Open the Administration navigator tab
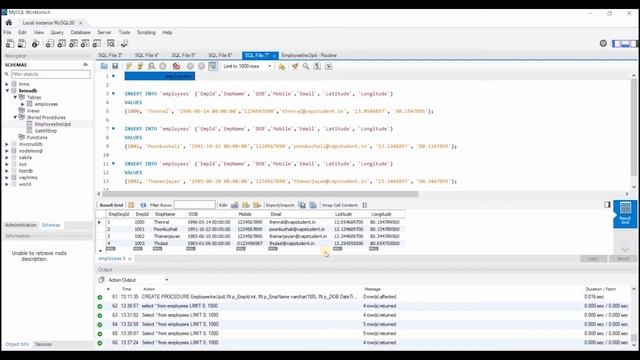Image resolution: width=640 pixels, height=360 pixels. coord(20,225)
